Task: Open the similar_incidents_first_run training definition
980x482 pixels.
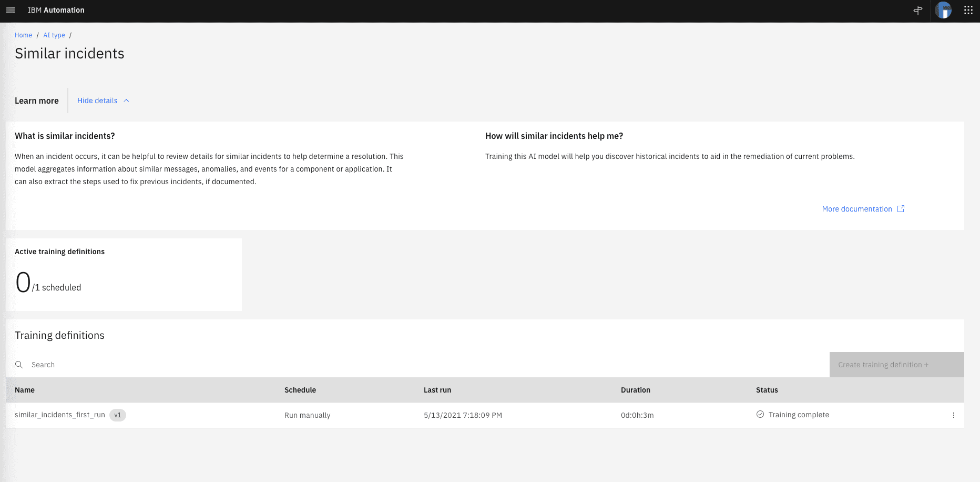Action: (60, 415)
